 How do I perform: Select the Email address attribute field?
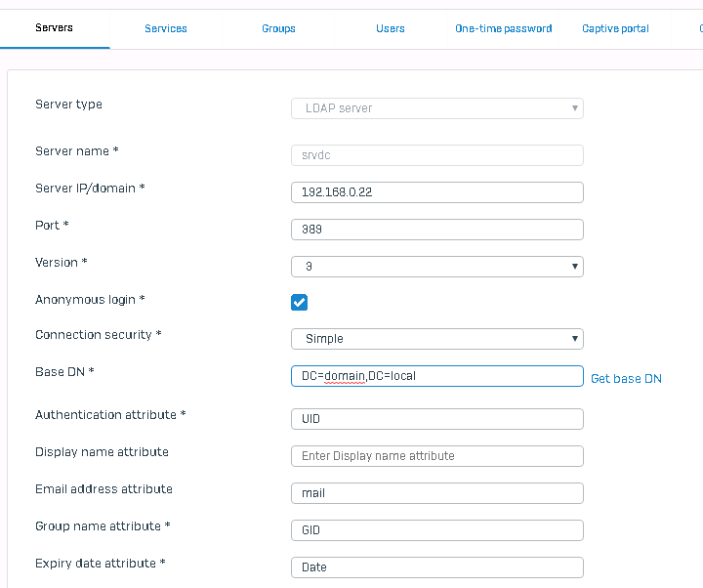pyautogui.click(x=436, y=493)
